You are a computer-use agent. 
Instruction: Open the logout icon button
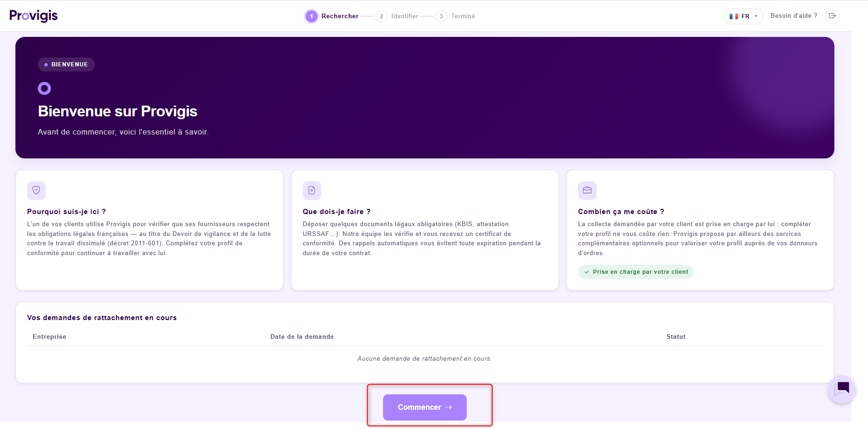832,16
